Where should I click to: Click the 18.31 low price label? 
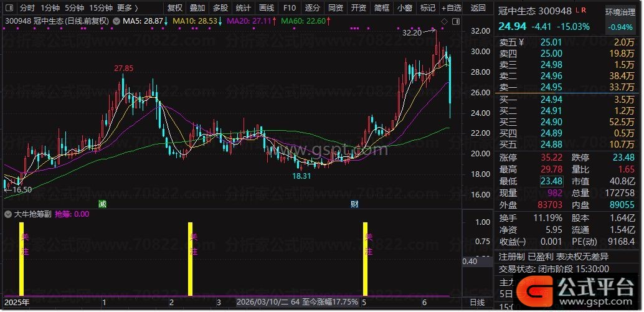click(301, 176)
